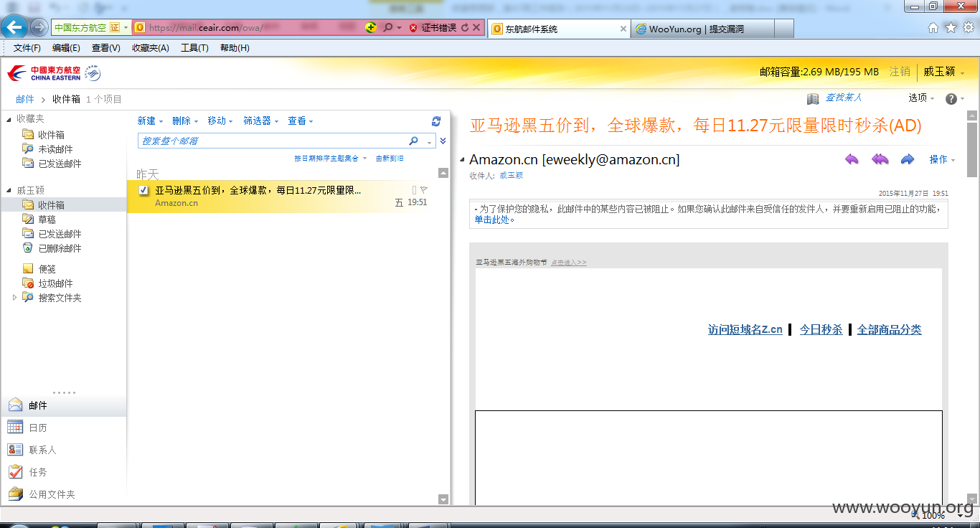
Task: Open the 查看 dropdown in mail toolbar
Action: pos(301,121)
